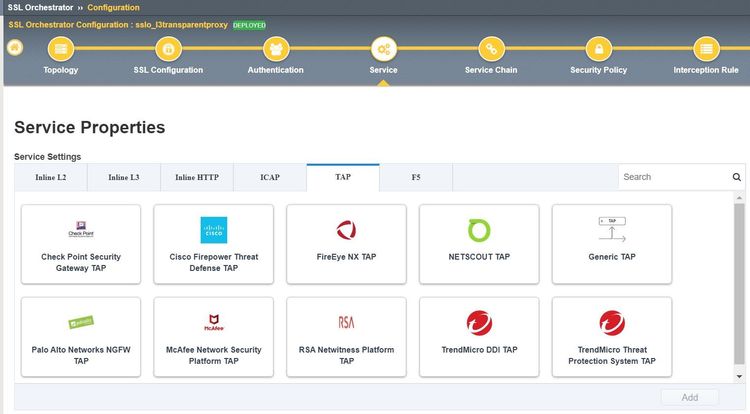The width and height of the screenshot is (750, 414).
Task: Go to the SSL Configuration step icon
Action: (x=168, y=48)
